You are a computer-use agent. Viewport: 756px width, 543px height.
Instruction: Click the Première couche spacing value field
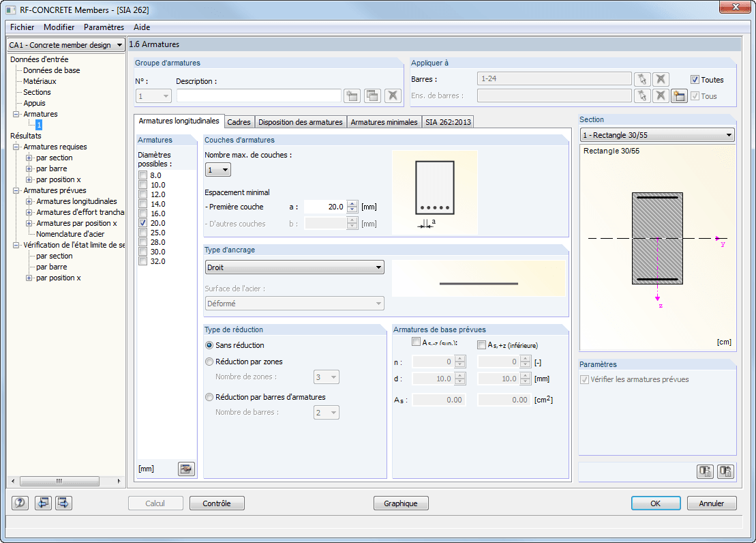coord(325,207)
